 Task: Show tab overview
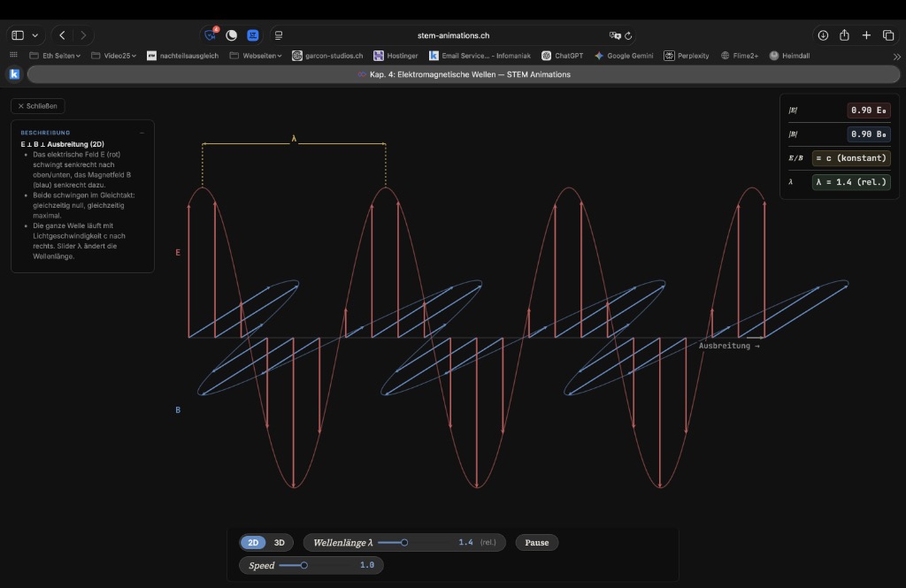(888, 35)
